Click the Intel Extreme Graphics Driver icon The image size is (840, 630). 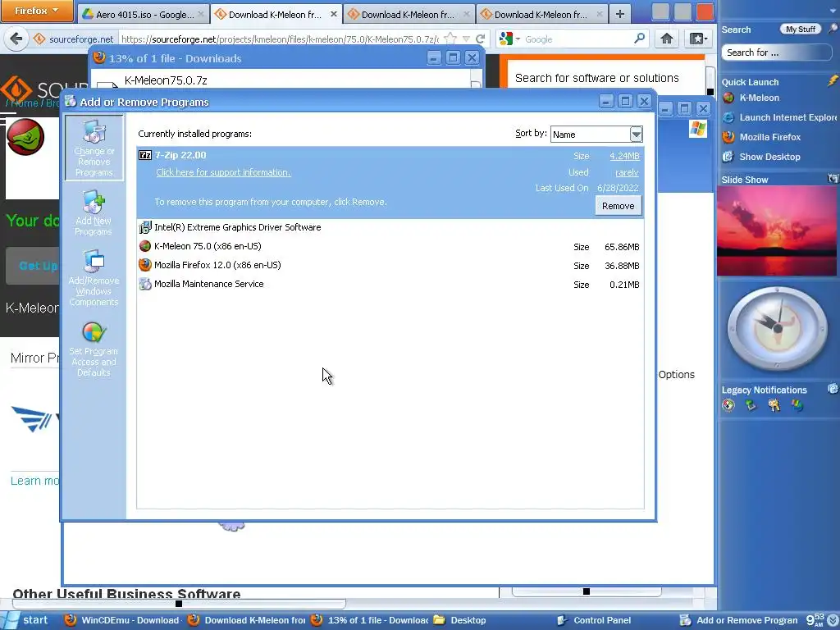click(x=145, y=228)
